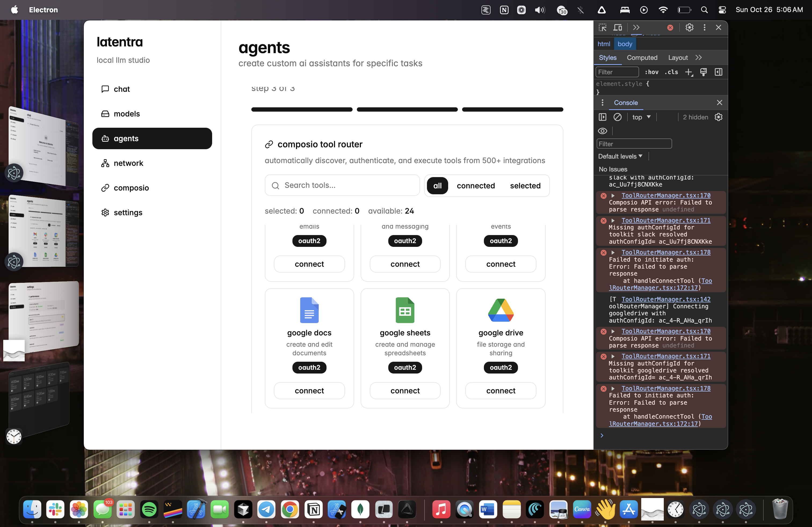This screenshot has width=812, height=527.
Task: Click the live expression eye icon
Action: (603, 131)
